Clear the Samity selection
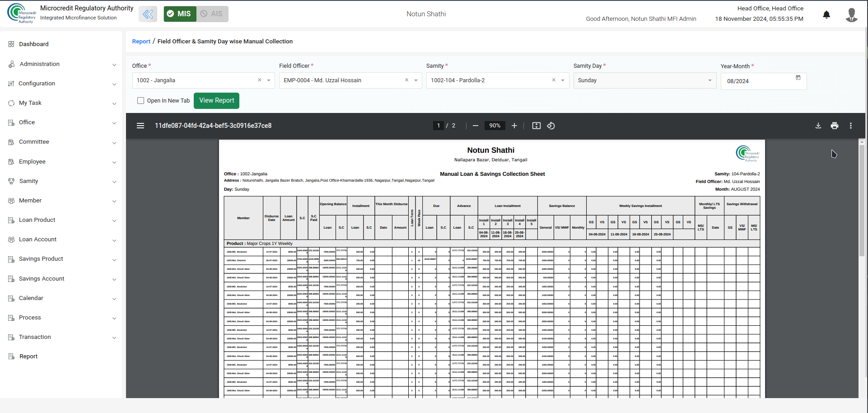The image size is (868, 413). [x=554, y=80]
